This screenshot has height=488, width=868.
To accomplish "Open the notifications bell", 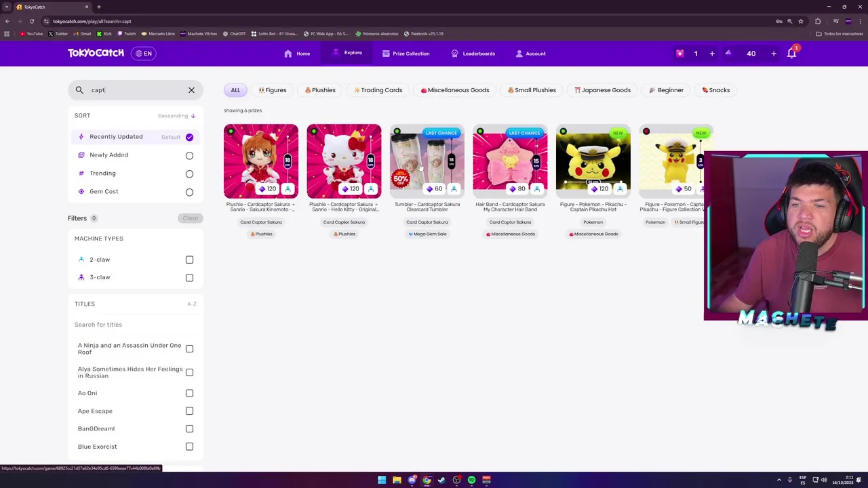I will click(792, 54).
